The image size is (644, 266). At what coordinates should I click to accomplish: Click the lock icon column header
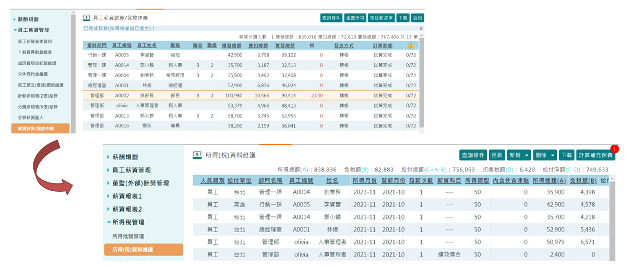pyautogui.click(x=411, y=45)
